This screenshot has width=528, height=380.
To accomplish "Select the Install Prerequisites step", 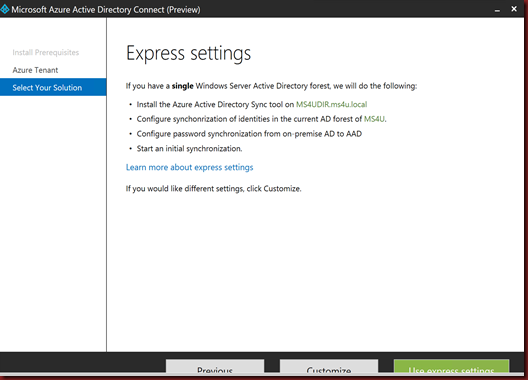I will (46, 53).
